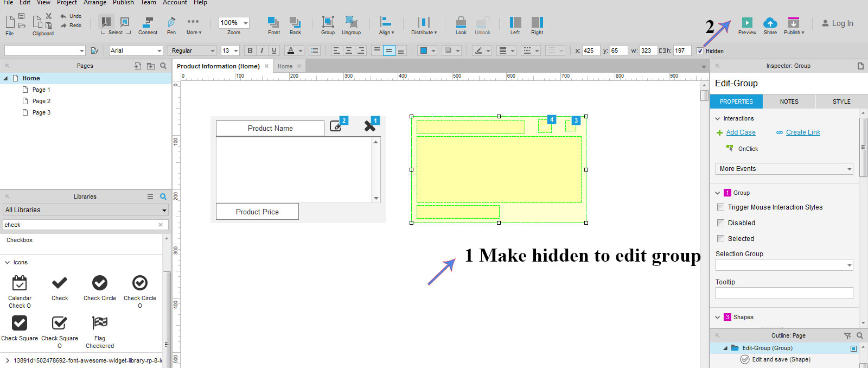
Task: Center text horizontally
Action: [x=349, y=50]
